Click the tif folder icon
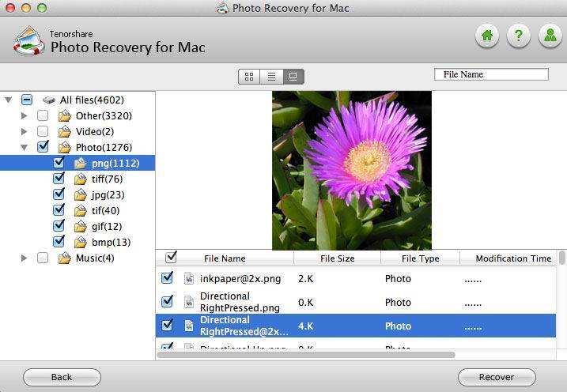 point(81,211)
